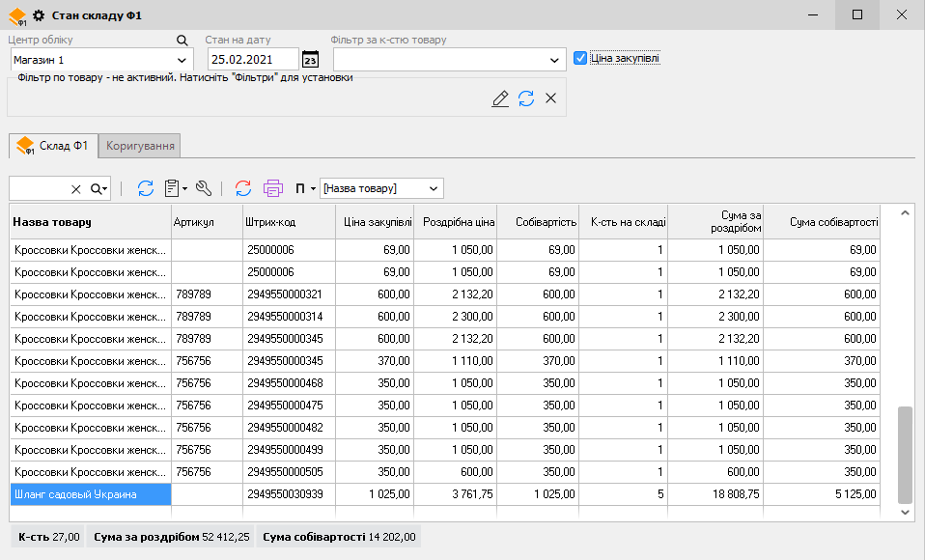The image size is (925, 560).
Task: Clear the product filter with the X icon
Action: 551,98
